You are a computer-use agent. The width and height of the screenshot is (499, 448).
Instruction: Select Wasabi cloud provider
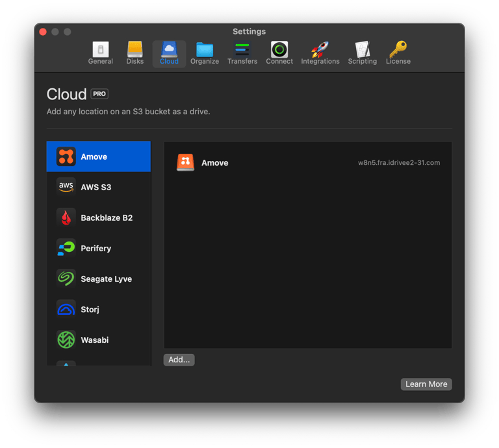tap(98, 340)
